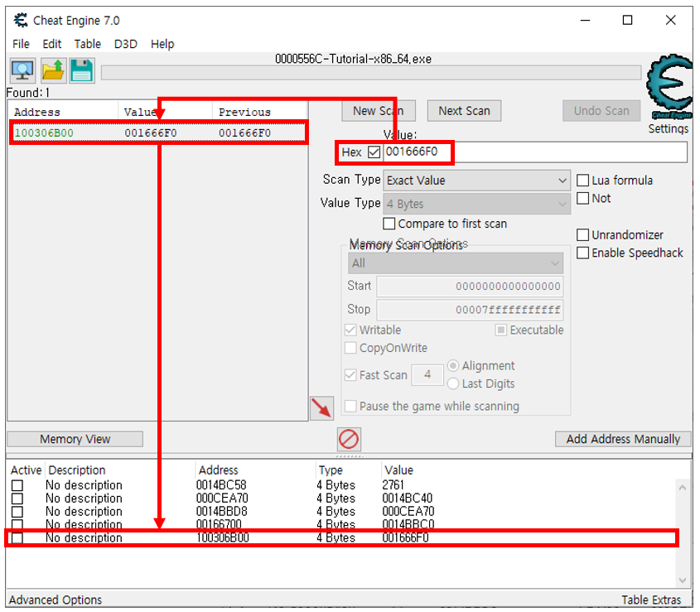Click the Settings label
This screenshot has height=612, width=700.
[x=668, y=128]
